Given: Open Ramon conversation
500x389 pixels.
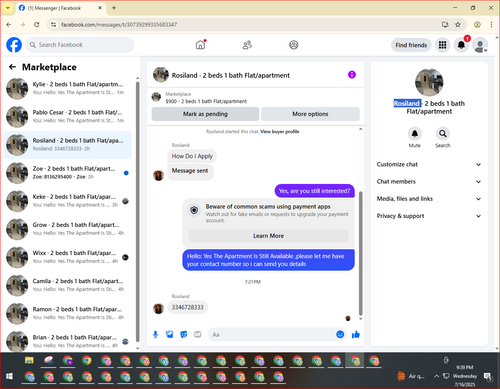Looking at the screenshot, I should coord(67,313).
